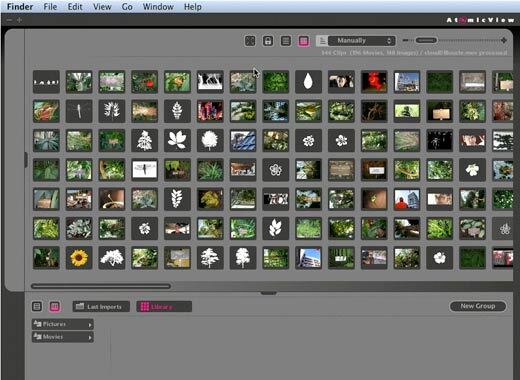Select the pink grid view next to Manually

pos(304,41)
